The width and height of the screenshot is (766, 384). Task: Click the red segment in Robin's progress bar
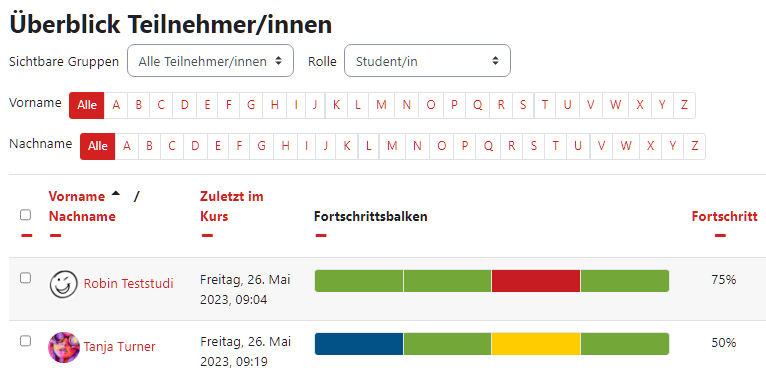pos(536,281)
